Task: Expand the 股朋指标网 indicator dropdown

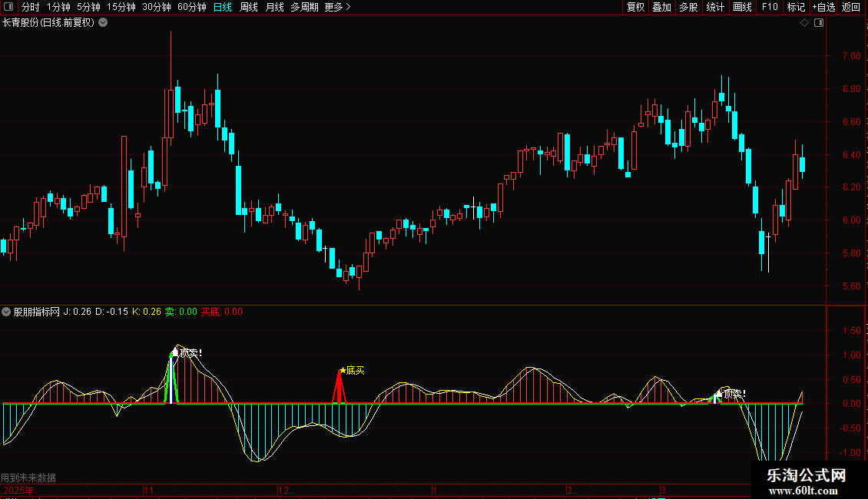Action: click(6, 312)
